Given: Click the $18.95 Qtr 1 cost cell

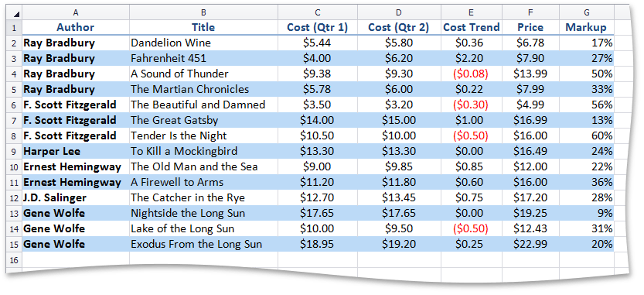Looking at the screenshot, I should coord(317,245).
